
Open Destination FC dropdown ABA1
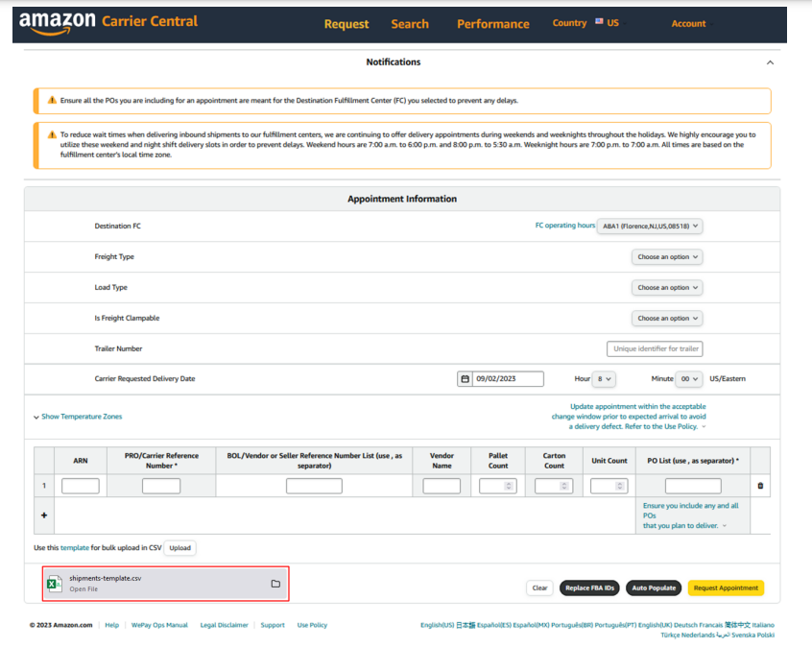coord(650,227)
